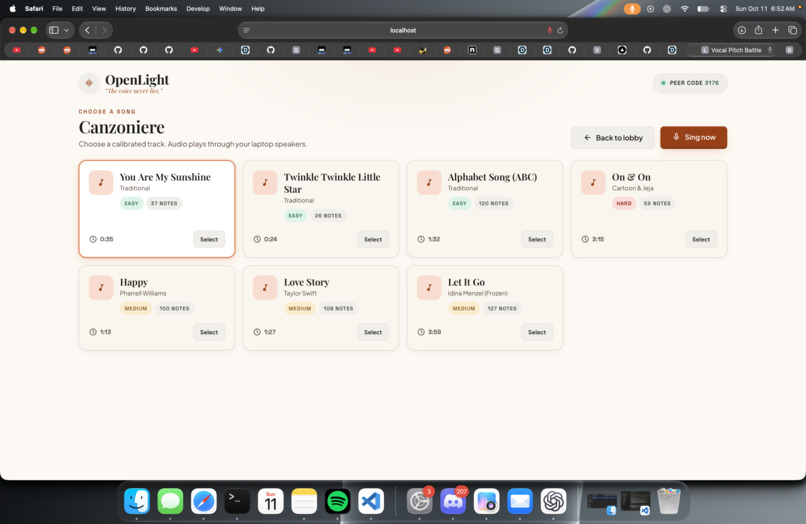Screen dimensions: 806x524
Task: Click the Happy music note icon
Action: coord(101,287)
